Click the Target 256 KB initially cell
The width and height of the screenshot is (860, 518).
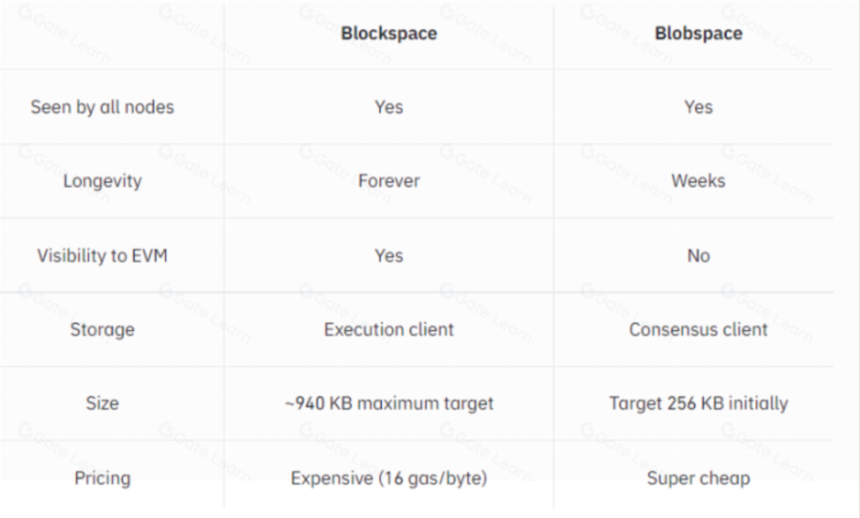pos(698,403)
